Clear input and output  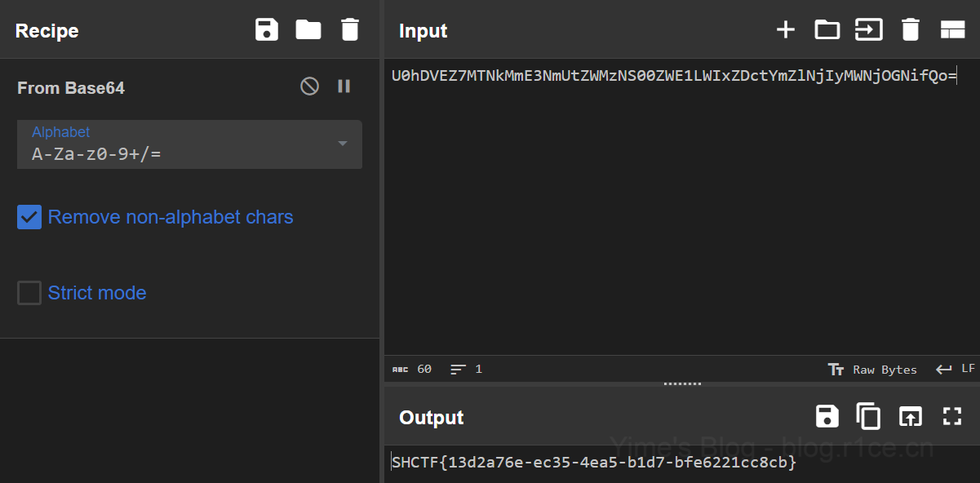coord(910,30)
